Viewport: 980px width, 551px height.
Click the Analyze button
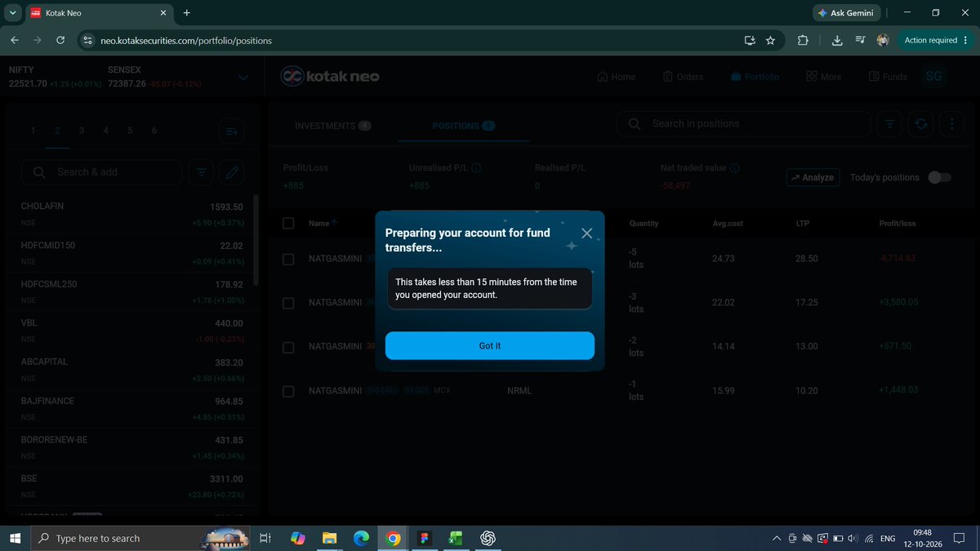pyautogui.click(x=813, y=177)
